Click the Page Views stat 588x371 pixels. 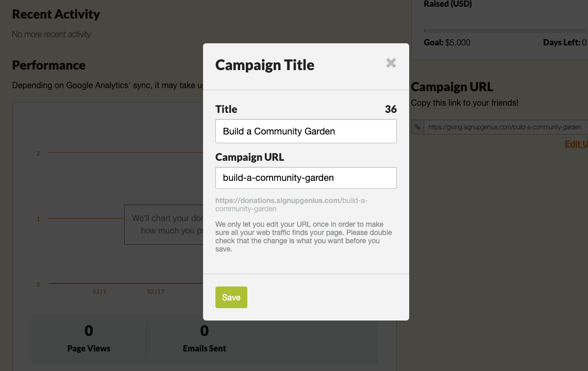click(x=89, y=339)
